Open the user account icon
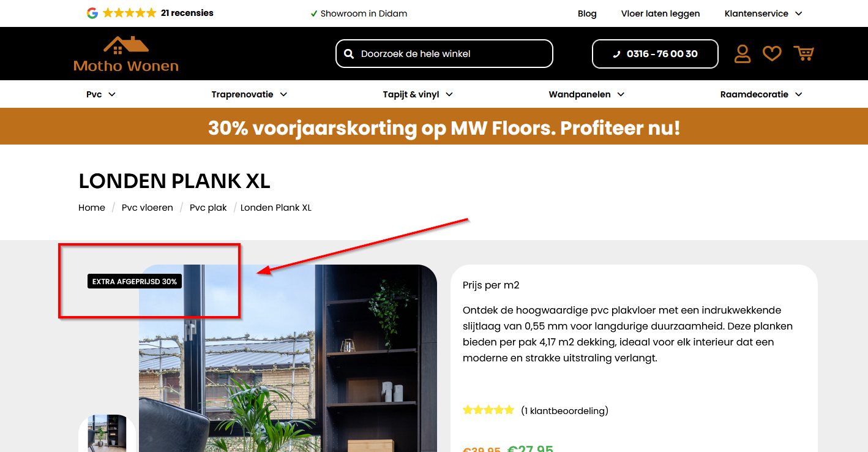The width and height of the screenshot is (868, 452). pyautogui.click(x=743, y=54)
